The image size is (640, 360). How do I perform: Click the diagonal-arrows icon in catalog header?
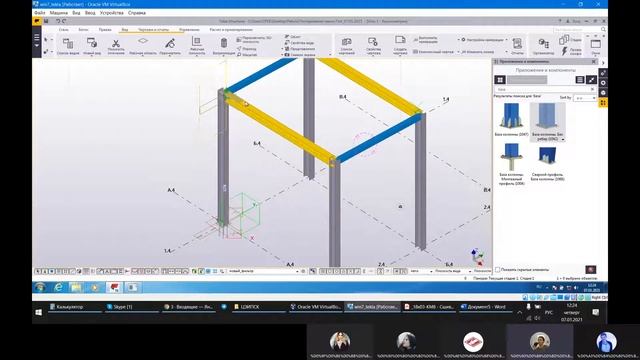pos(591,80)
